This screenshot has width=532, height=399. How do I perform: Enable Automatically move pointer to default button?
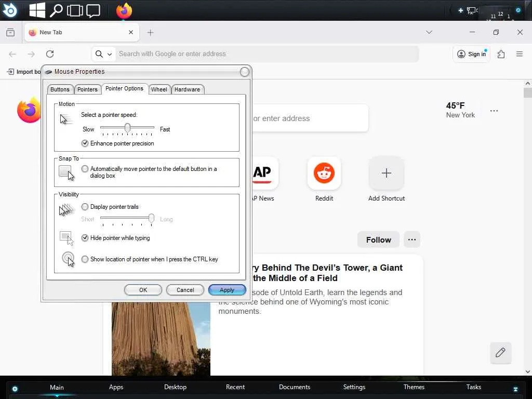coord(85,169)
